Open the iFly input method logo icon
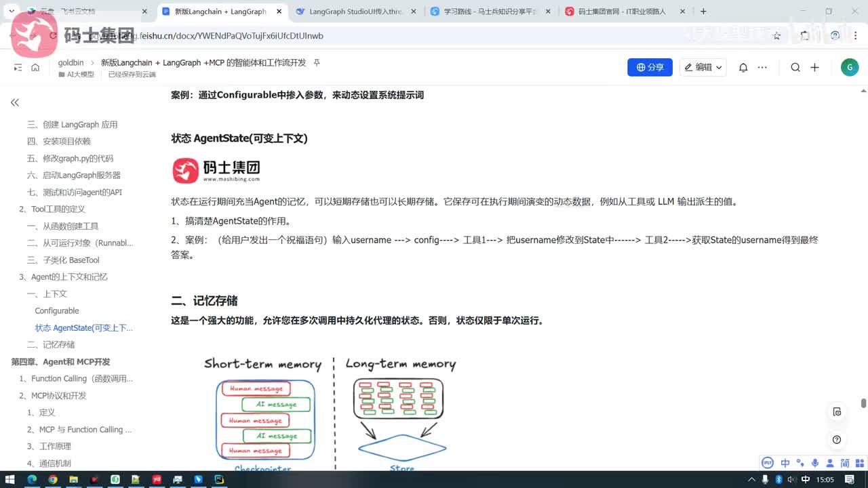The width and height of the screenshot is (868, 488). coord(768,463)
